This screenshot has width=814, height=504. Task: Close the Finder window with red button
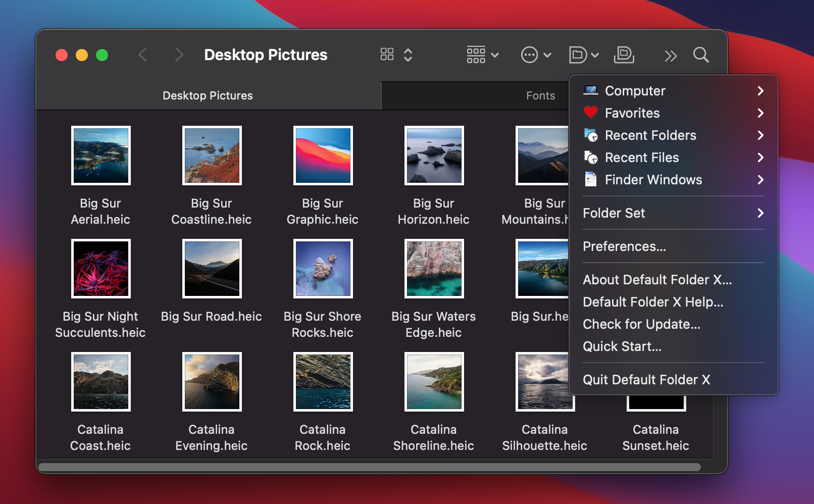pyautogui.click(x=62, y=55)
